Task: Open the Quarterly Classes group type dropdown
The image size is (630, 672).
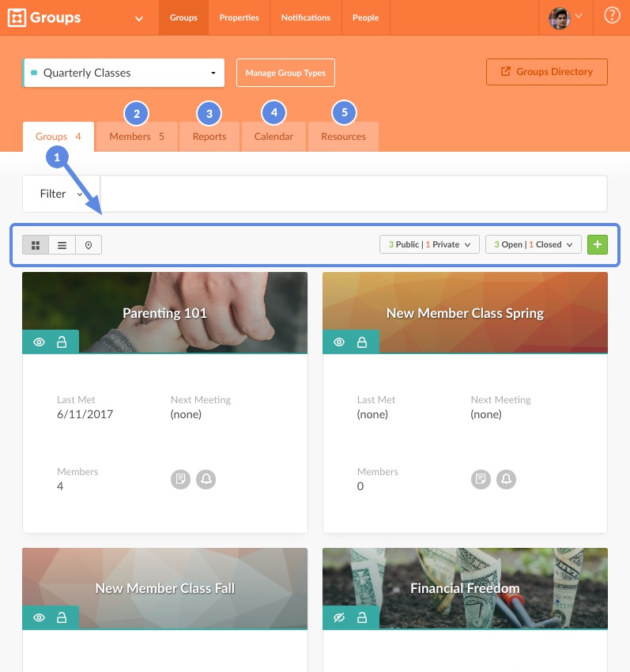Action: click(x=124, y=73)
